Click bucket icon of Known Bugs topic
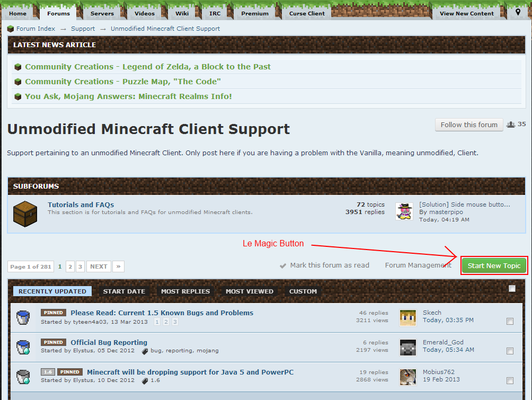The width and height of the screenshot is (532, 400). (23, 317)
